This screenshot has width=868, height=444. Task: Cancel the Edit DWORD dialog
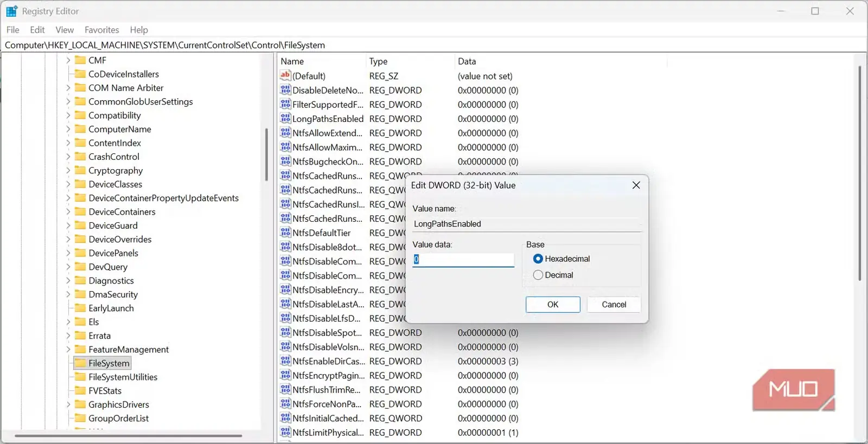coord(614,304)
